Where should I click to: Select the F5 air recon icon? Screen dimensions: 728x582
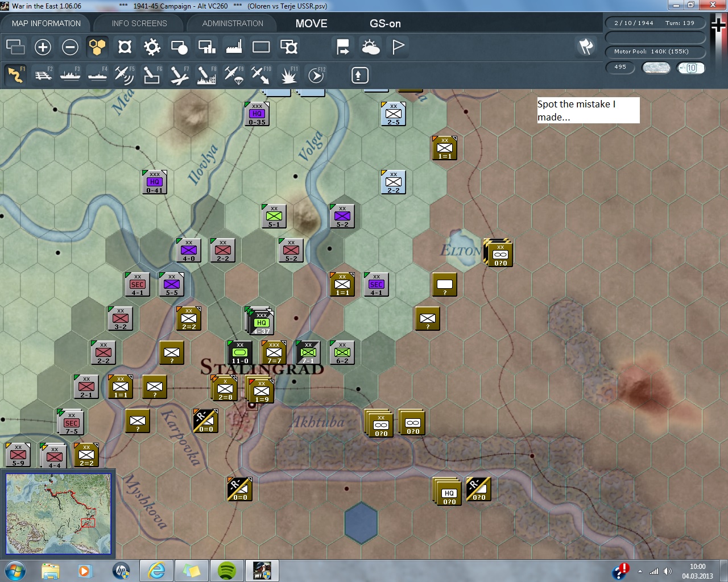coord(125,75)
